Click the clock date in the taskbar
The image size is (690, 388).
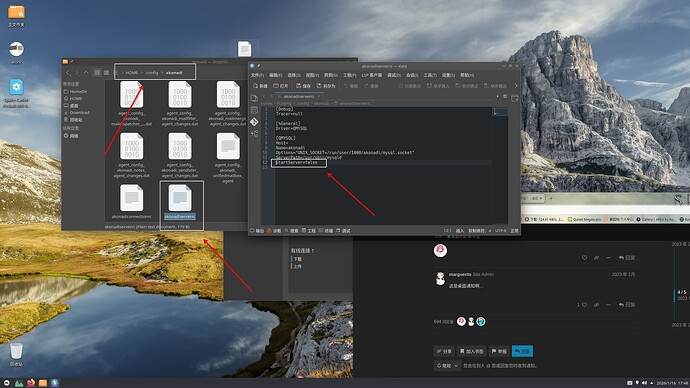coord(672,383)
